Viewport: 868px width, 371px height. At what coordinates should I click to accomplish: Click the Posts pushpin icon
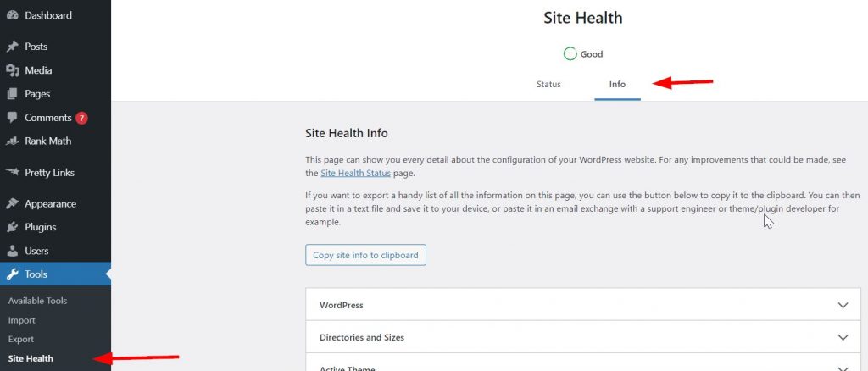tap(12, 47)
